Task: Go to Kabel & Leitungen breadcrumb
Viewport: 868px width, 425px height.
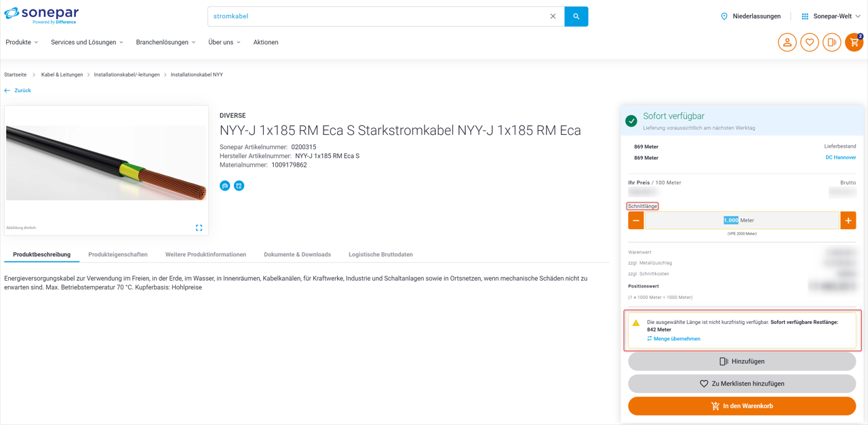Action: [x=62, y=75]
